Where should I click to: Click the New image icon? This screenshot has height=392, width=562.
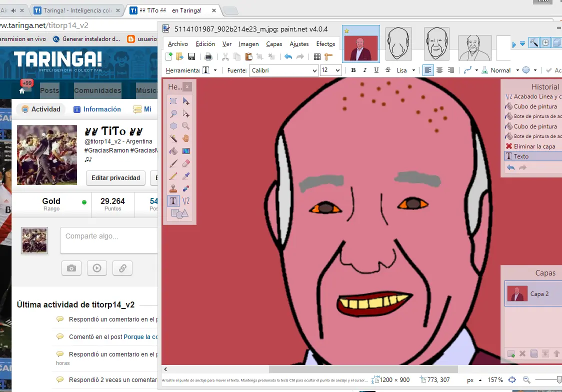(x=169, y=56)
